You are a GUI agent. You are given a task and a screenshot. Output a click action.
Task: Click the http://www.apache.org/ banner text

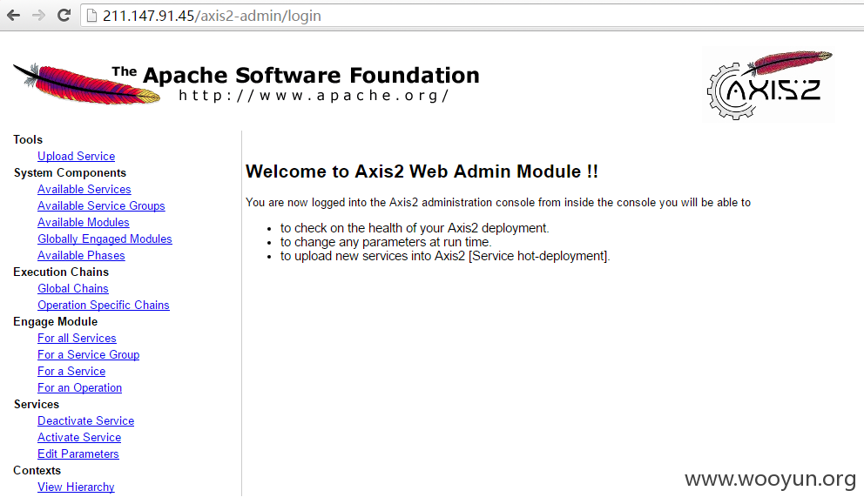coord(314,96)
